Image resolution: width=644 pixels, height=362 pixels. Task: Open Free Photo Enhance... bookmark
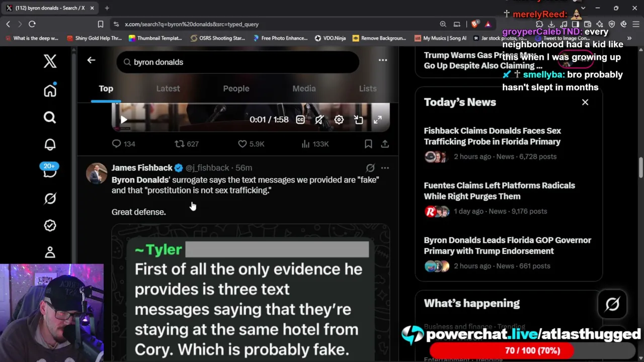point(280,38)
